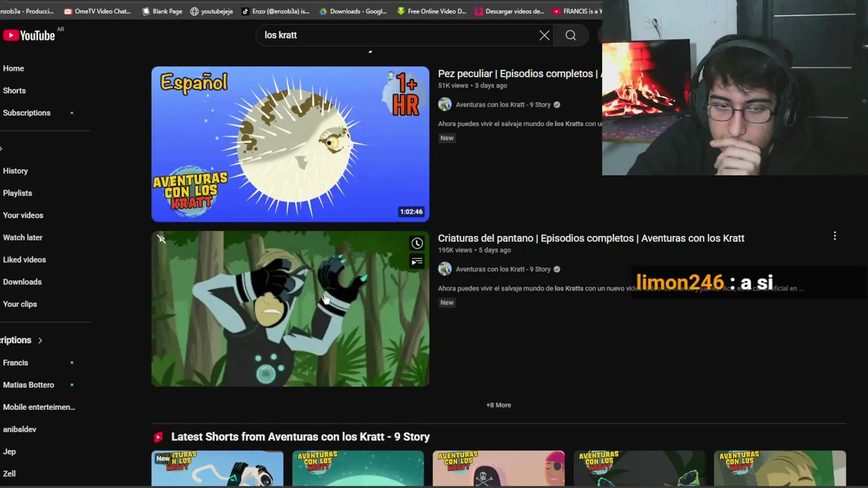Open the FRANCIS is a Y... bookmark
Screen dimensions: 868x488
tap(576, 11)
